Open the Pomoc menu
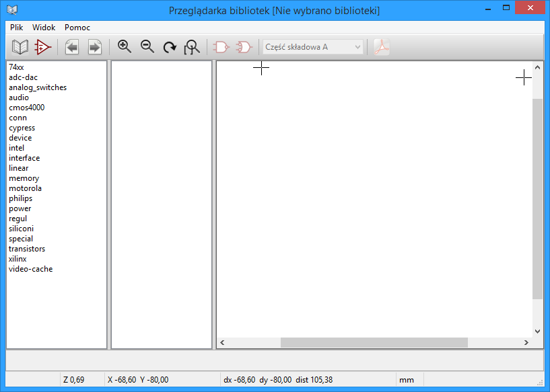Image resolution: width=550 pixels, height=392 pixels. [77, 28]
